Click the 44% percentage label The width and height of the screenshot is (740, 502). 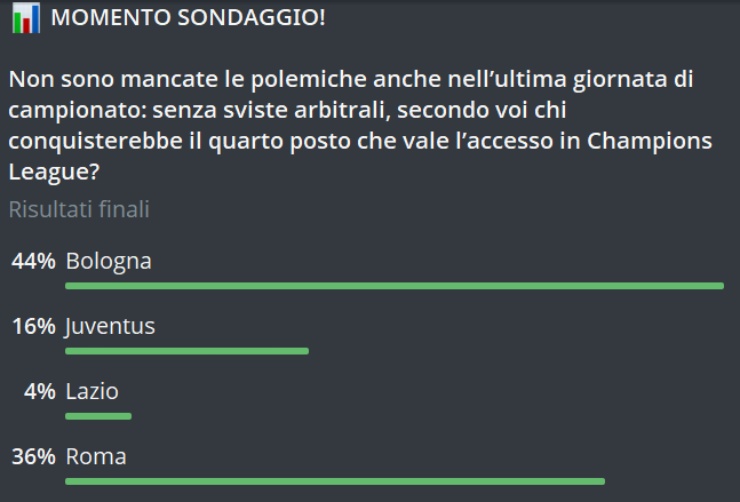[x=33, y=262]
